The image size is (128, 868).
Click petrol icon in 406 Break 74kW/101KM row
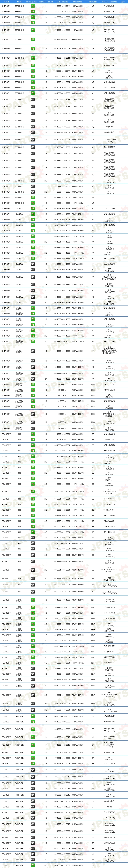[x=33, y=600]
